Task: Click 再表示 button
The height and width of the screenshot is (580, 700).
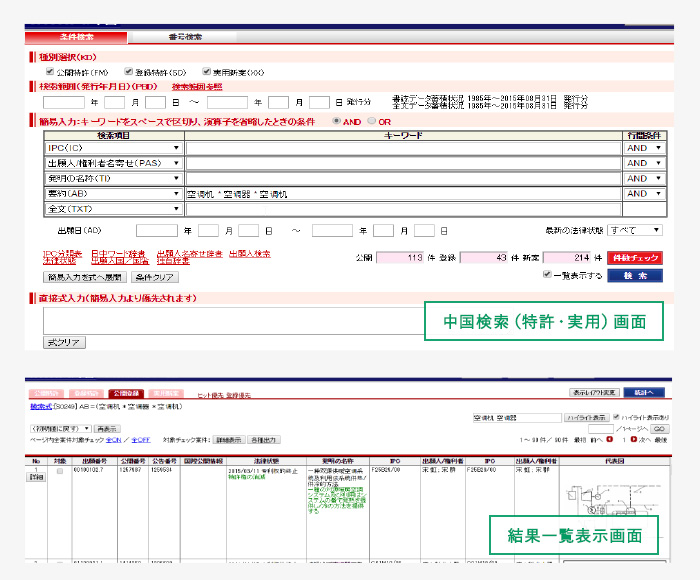Action: point(107,429)
